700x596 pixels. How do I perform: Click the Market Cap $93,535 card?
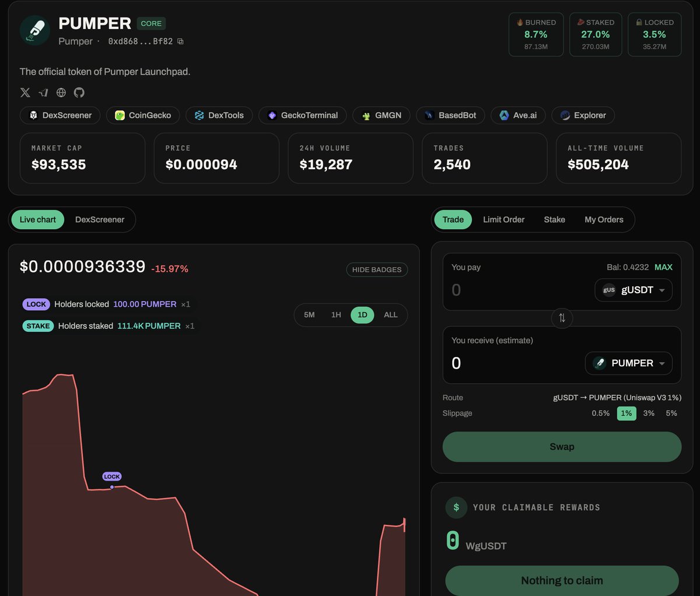[82, 158]
